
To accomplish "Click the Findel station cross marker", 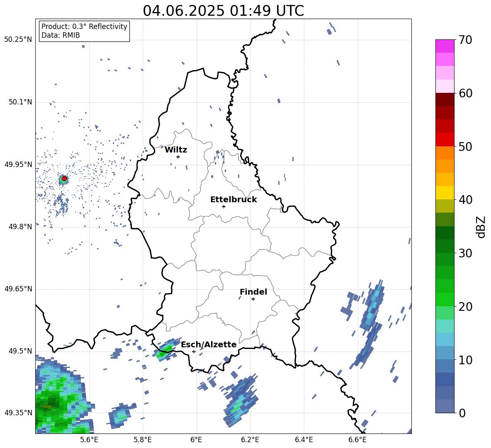I will pos(253,299).
